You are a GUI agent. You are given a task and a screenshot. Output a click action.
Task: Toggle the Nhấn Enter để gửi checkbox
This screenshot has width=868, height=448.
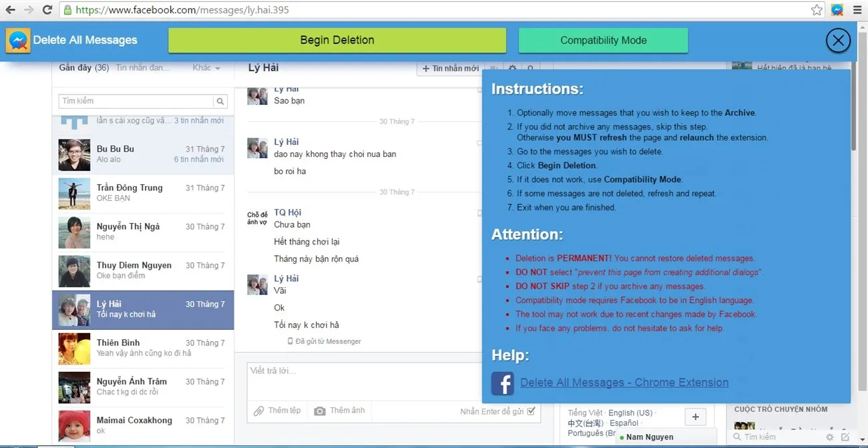(x=531, y=411)
